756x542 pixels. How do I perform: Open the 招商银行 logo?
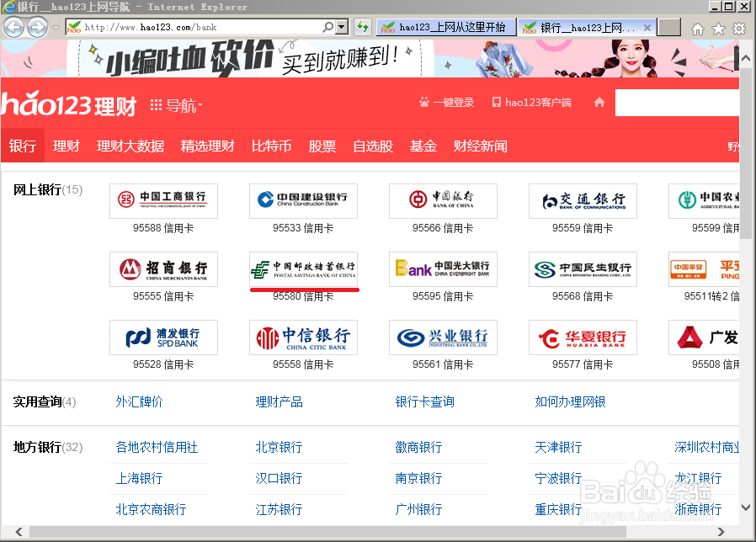coord(163,269)
